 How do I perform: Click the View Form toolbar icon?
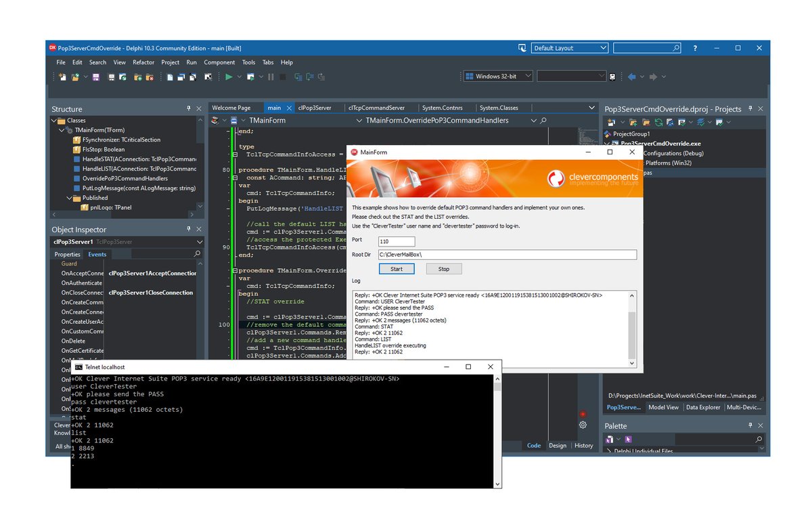(181, 77)
